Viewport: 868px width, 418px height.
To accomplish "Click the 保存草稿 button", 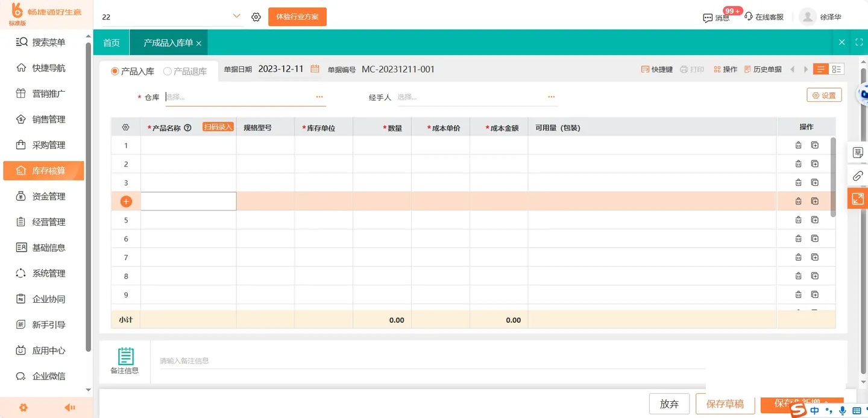I will click(725, 404).
